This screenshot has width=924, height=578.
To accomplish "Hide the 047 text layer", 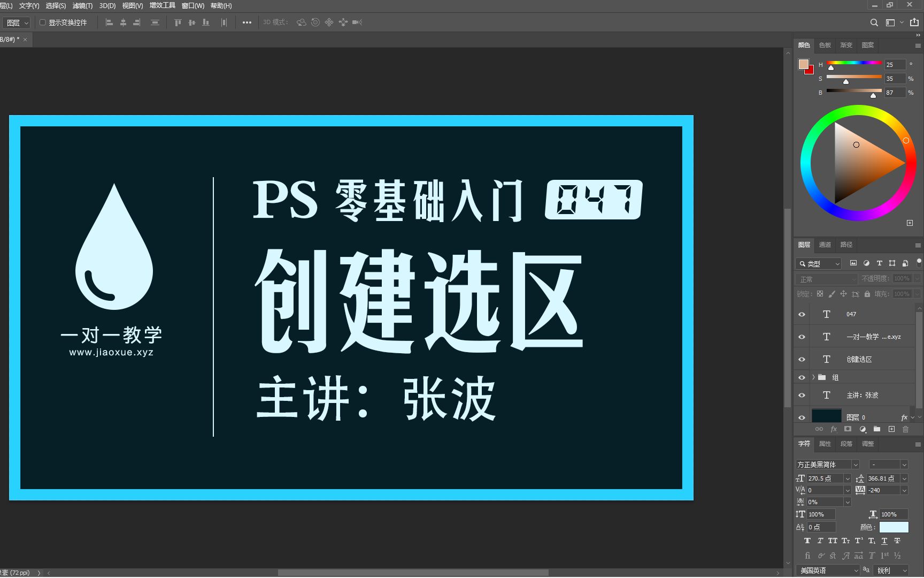I will (x=802, y=314).
